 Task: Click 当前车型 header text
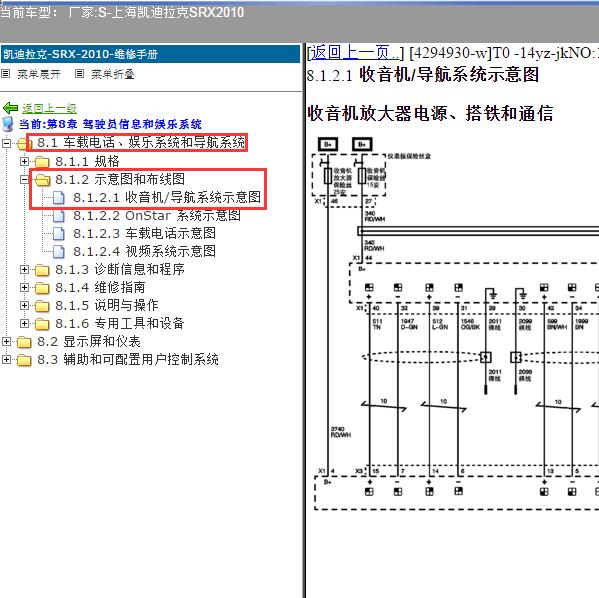click(122, 13)
